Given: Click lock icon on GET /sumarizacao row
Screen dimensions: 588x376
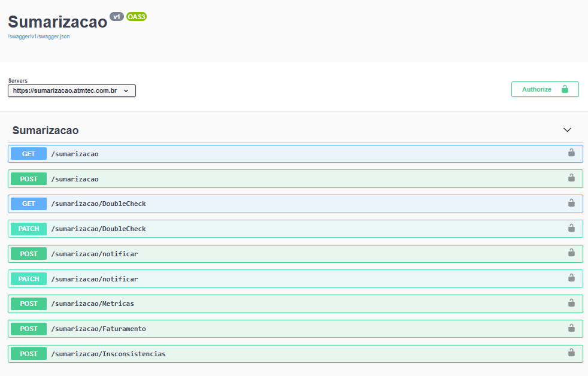Looking at the screenshot, I should tap(571, 153).
